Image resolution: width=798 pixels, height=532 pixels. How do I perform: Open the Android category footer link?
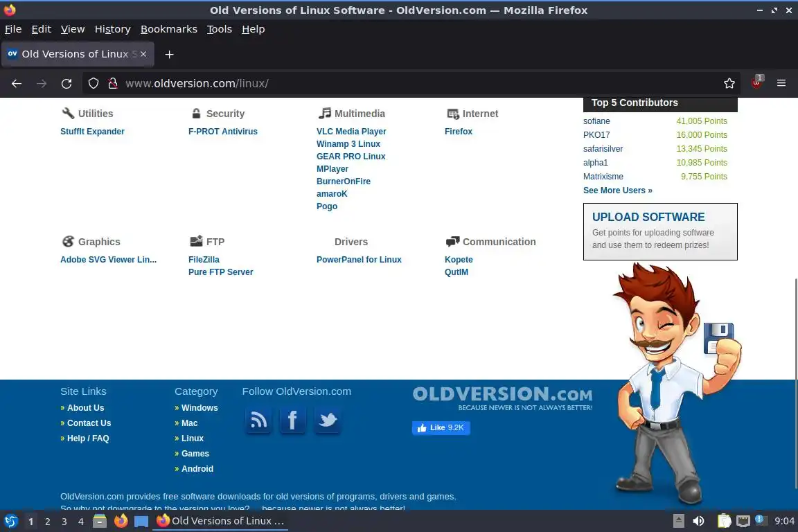pos(197,469)
